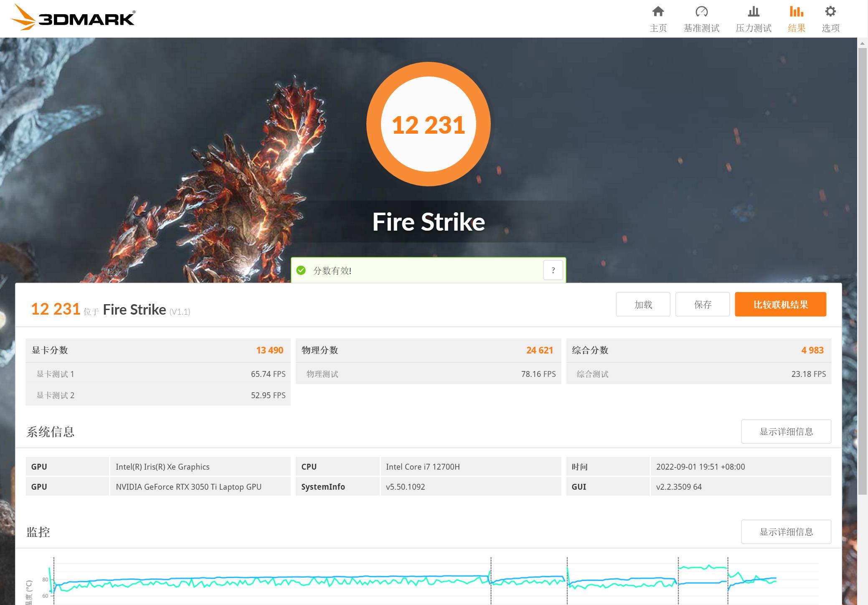Screen dimensions: 868x605
Task: Show detailed monitoring info button
Action: (786, 532)
